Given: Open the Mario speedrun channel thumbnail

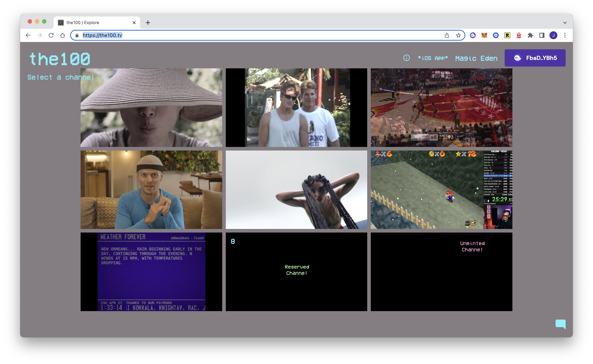Looking at the screenshot, I should (x=441, y=190).
